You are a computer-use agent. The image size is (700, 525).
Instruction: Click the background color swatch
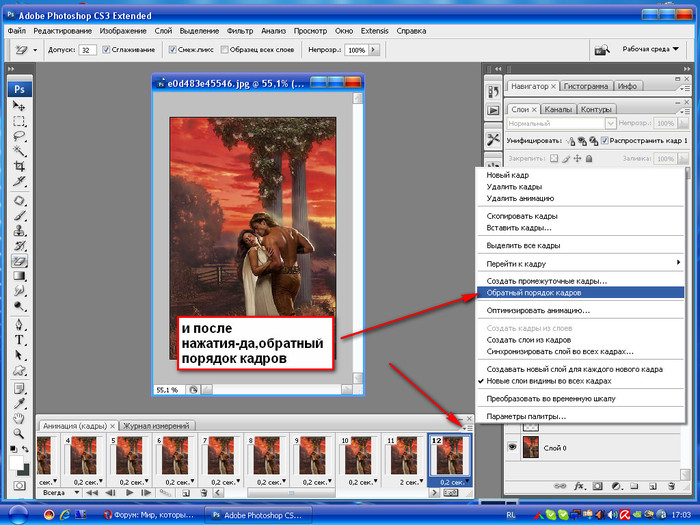point(24,470)
